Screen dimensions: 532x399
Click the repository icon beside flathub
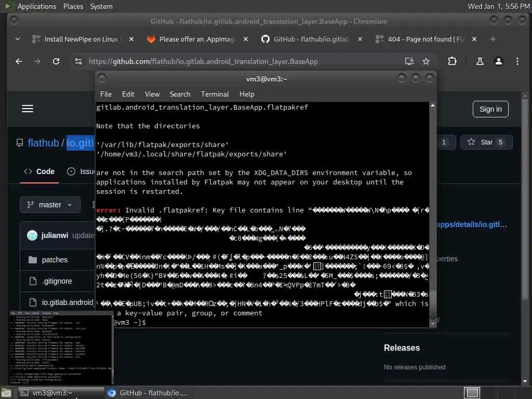(20, 143)
